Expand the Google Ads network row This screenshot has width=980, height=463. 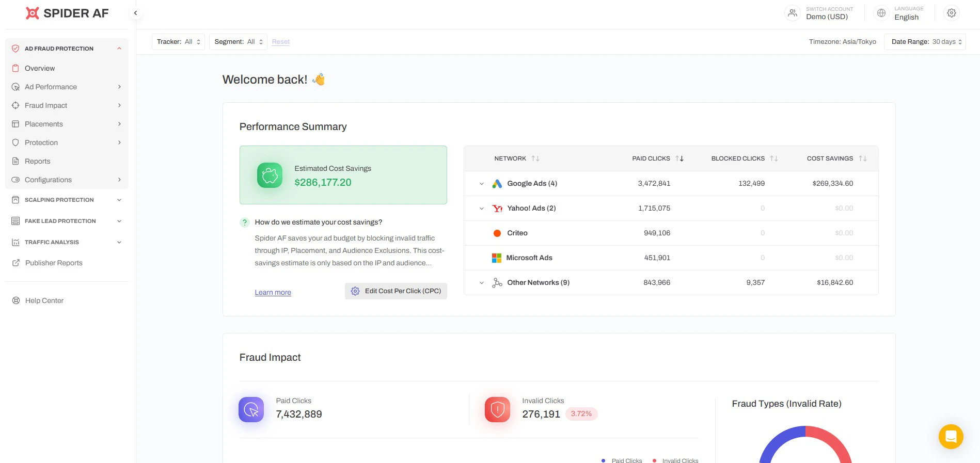tap(481, 184)
